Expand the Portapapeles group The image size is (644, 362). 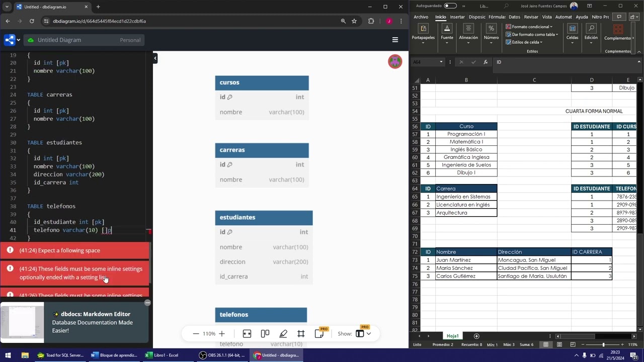(423, 34)
